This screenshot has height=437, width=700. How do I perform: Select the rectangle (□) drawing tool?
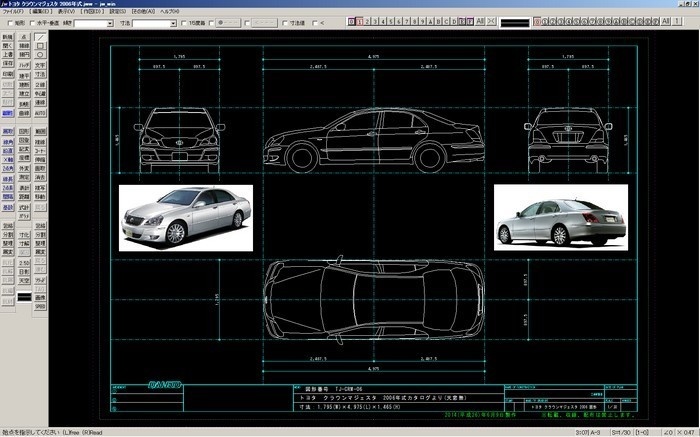40,46
